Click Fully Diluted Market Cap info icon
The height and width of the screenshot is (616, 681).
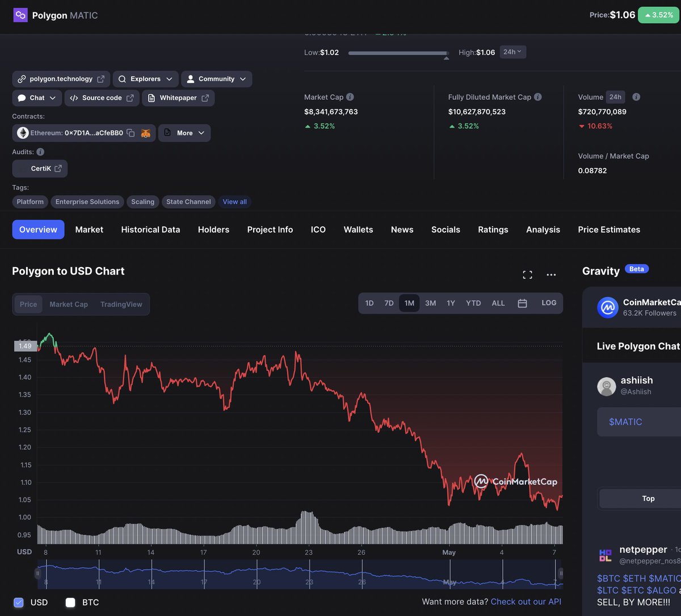538,97
